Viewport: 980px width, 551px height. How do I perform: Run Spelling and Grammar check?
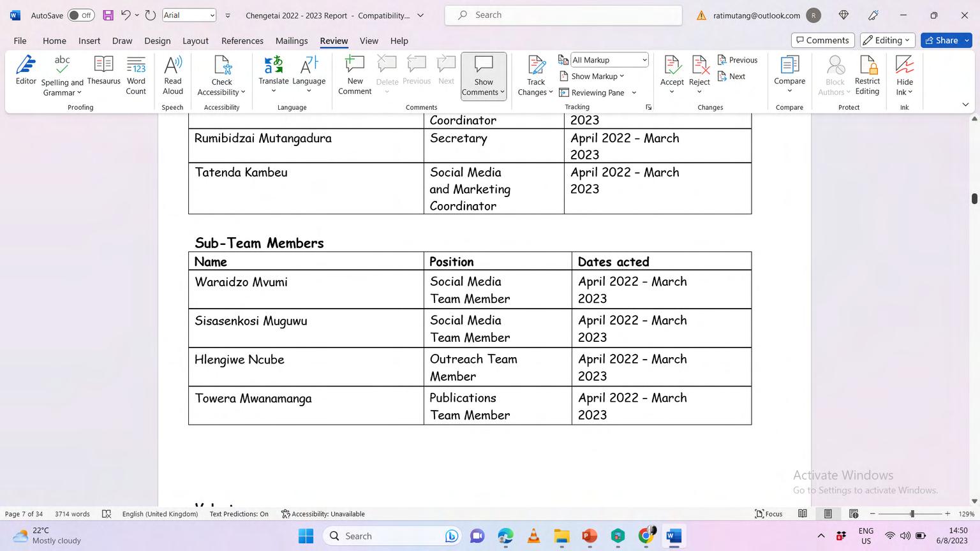[x=62, y=76]
